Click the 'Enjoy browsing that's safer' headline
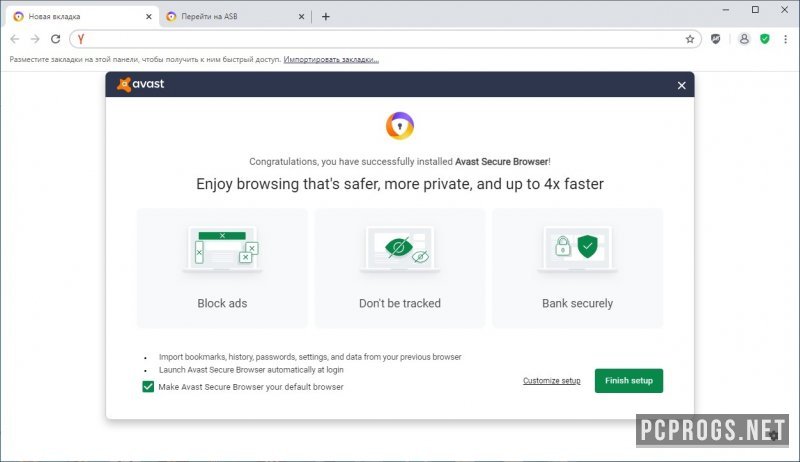This screenshot has width=800, height=462. coord(400,184)
